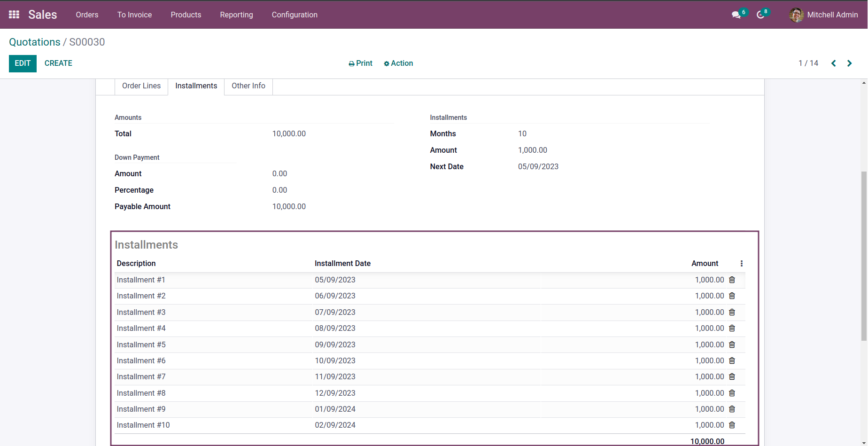
Task: Open the apps grid menu icon
Action: click(x=14, y=15)
